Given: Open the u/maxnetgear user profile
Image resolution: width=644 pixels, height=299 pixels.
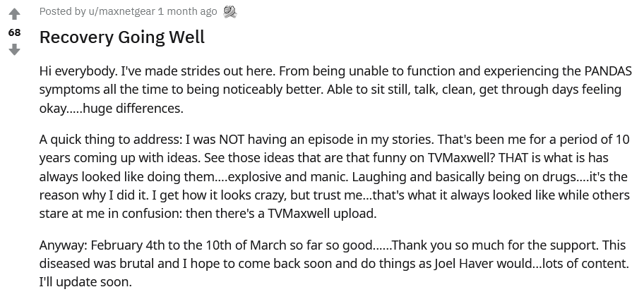Looking at the screenshot, I should pyautogui.click(x=121, y=11).
